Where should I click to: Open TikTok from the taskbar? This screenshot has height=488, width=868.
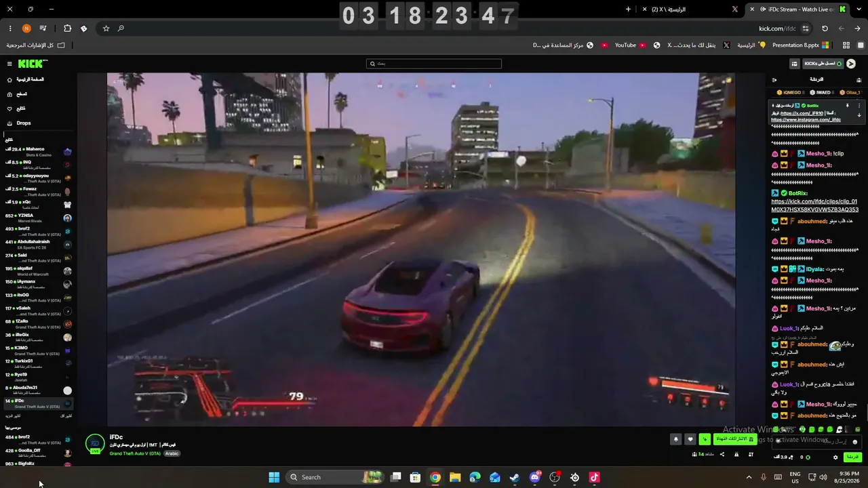point(595,477)
